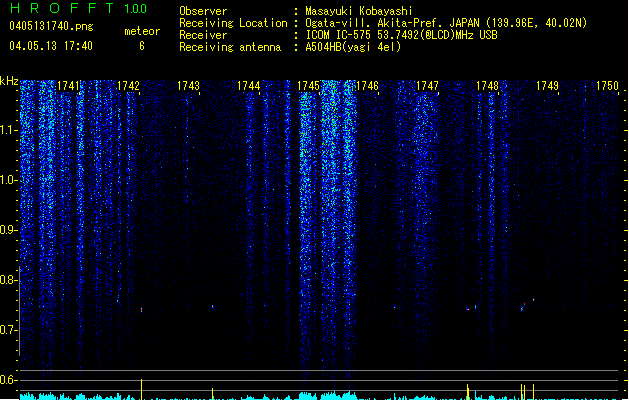Screen dimensions: 629x400
Task: Click the 1746 time marker
Action: pyautogui.click(x=367, y=86)
